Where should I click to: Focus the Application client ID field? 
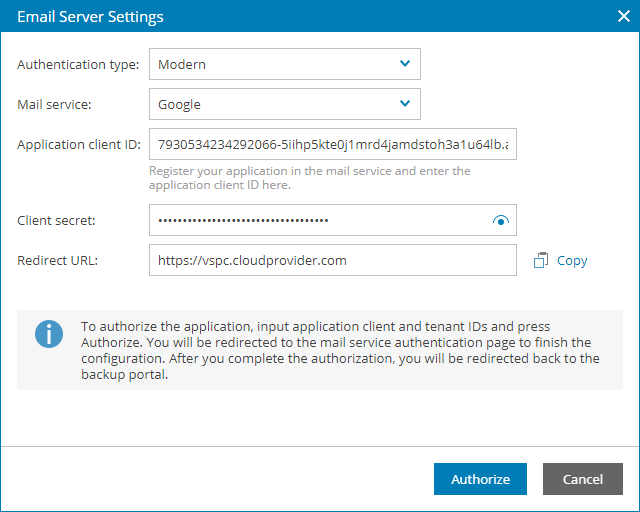click(332, 144)
